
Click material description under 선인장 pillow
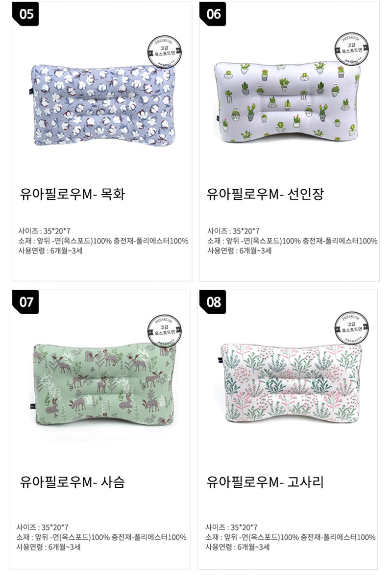click(292, 241)
